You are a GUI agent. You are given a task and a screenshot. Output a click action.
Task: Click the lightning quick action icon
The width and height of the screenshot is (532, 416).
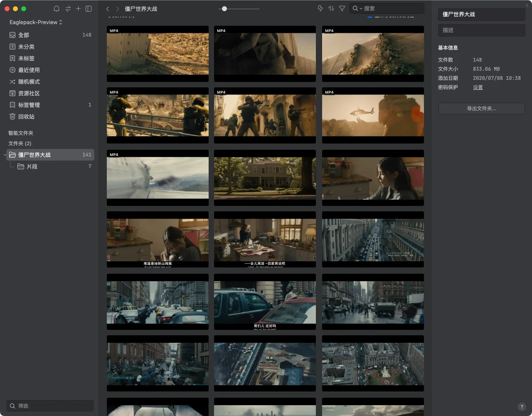pos(320,8)
